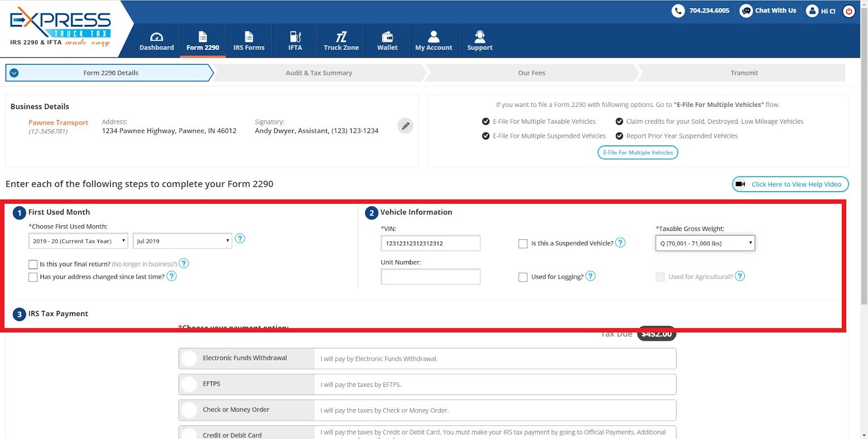Click the EIN (12-3456781) text

[48, 131]
